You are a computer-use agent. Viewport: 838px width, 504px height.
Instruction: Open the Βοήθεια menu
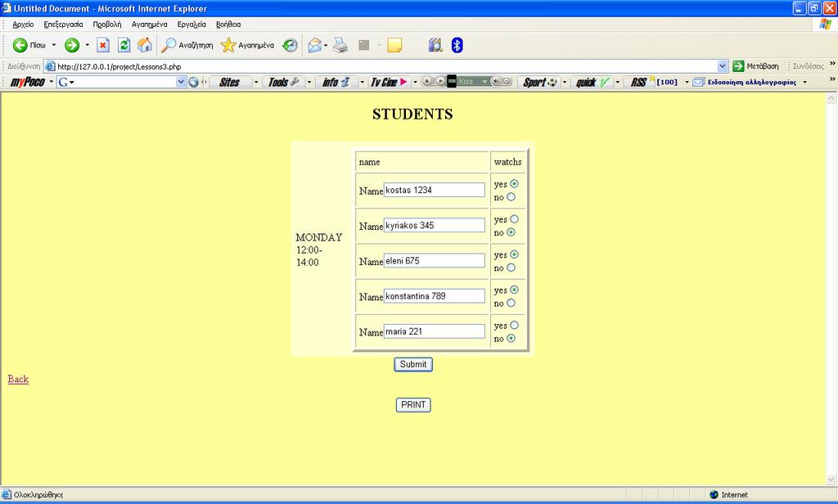point(228,24)
